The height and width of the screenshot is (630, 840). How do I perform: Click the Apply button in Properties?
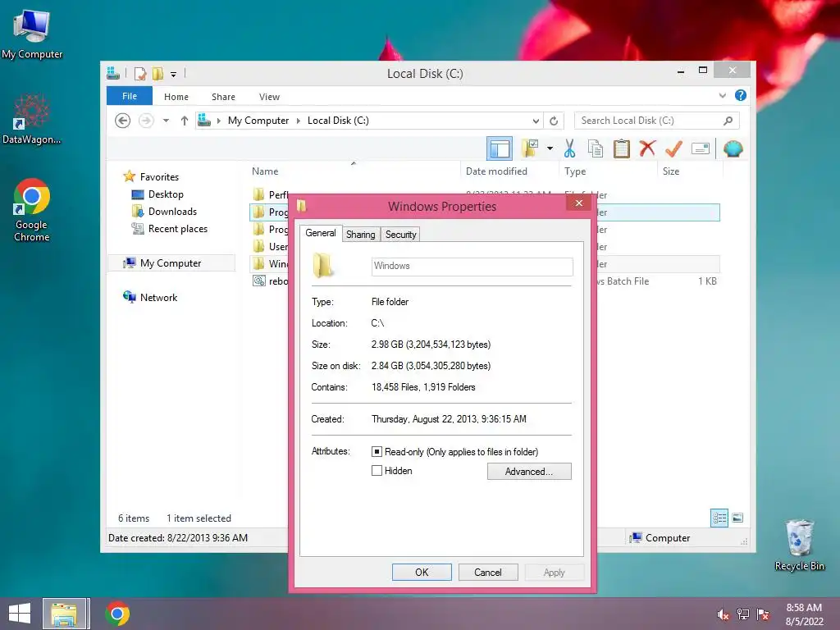pos(555,572)
